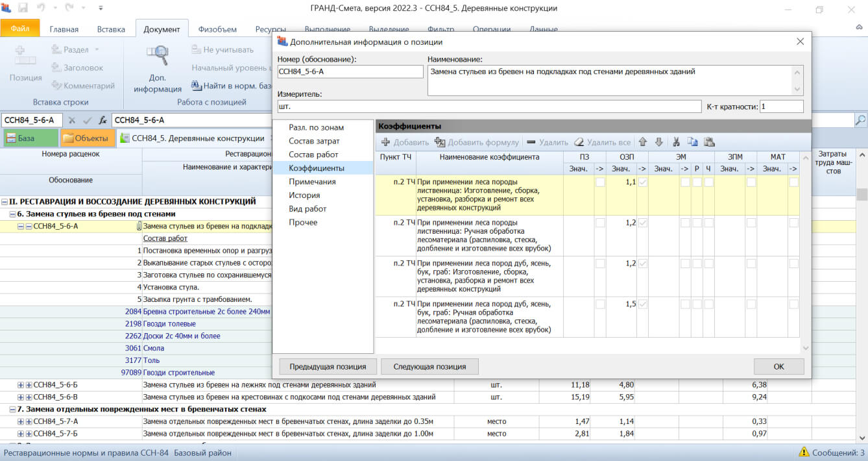Screen dimensions: 868x461
Task: Move coefficient up with up-arrow icon
Action: click(643, 142)
